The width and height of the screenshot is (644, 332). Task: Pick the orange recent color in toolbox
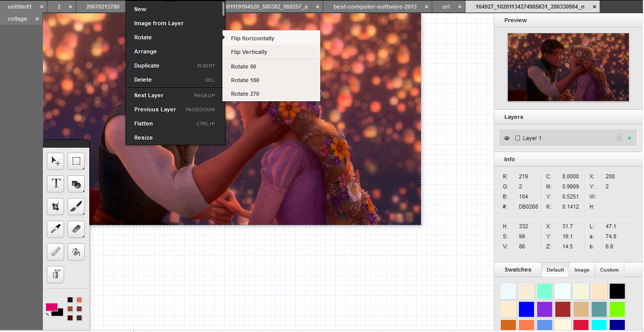click(79, 300)
